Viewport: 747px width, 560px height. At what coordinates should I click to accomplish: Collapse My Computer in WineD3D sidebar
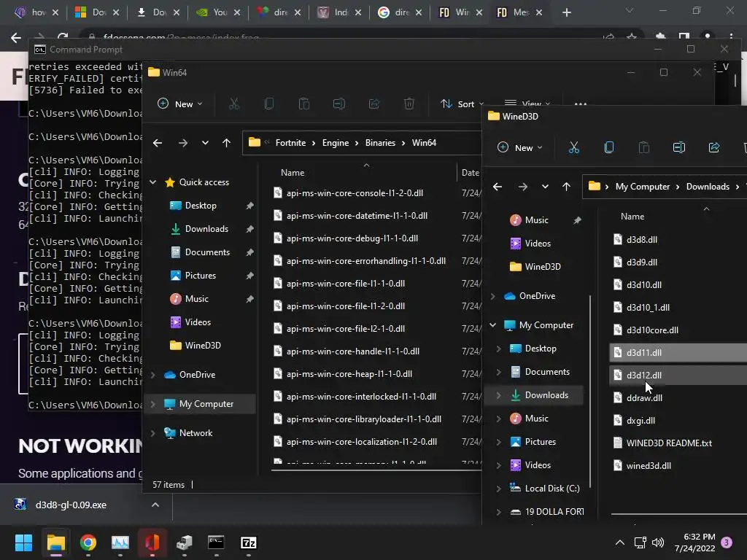pos(492,325)
